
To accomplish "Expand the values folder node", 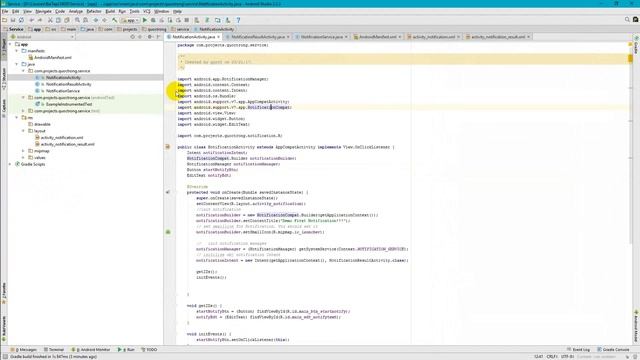I will tap(23, 158).
